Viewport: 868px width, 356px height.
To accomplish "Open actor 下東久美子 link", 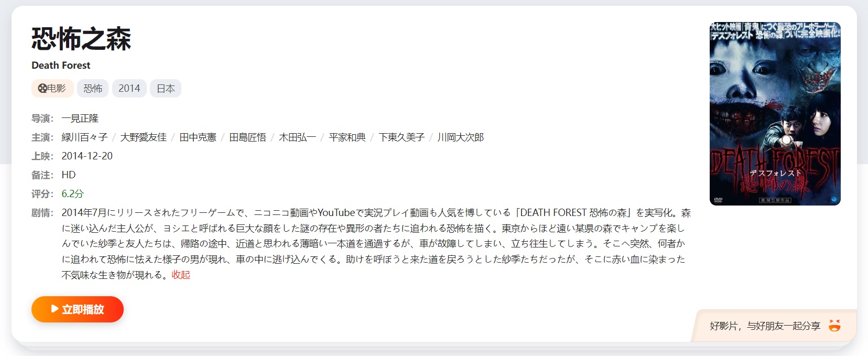I will [x=402, y=137].
